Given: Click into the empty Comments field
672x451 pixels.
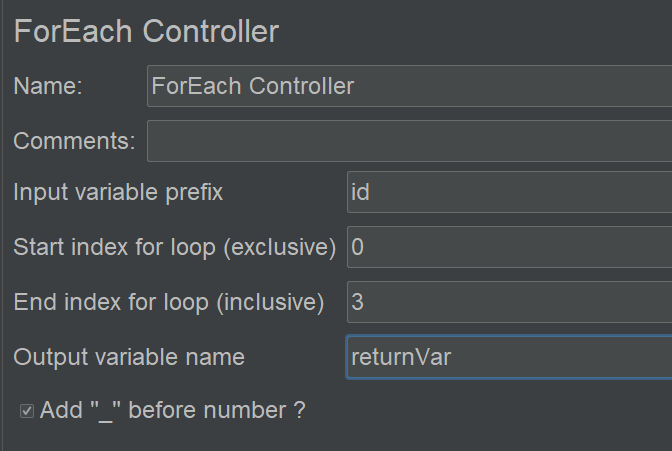Looking at the screenshot, I should (x=410, y=141).
